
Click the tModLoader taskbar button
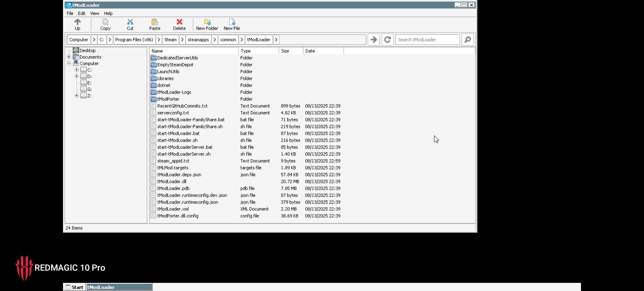(x=120, y=287)
